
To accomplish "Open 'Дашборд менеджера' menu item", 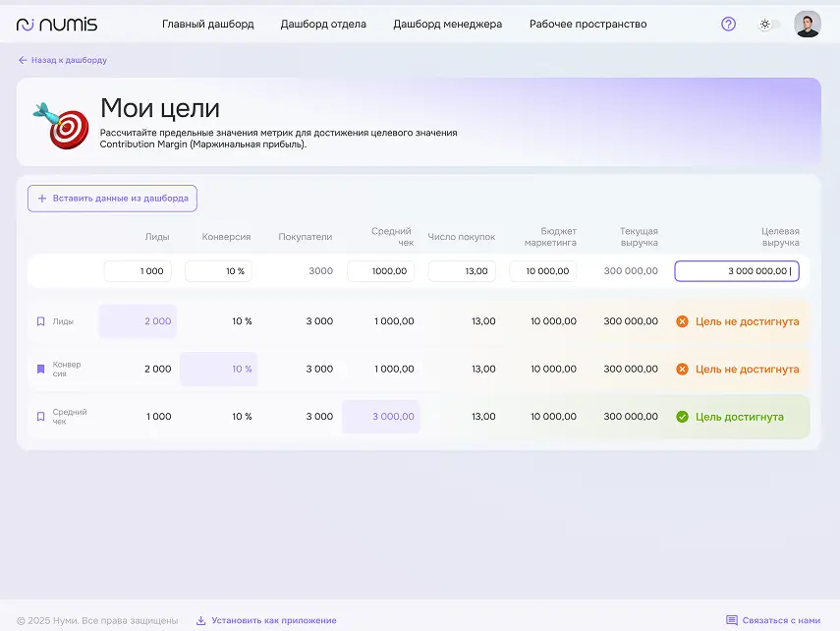I will (447, 25).
